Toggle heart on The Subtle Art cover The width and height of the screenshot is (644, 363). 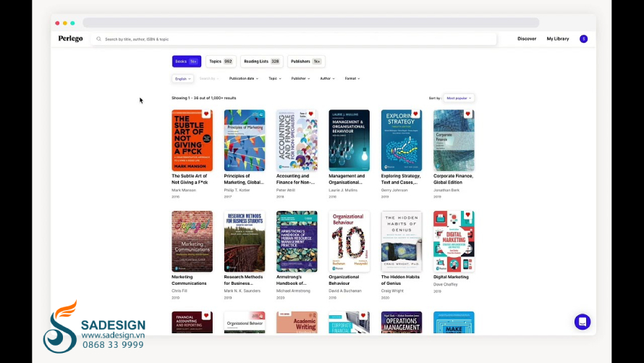pos(207,114)
